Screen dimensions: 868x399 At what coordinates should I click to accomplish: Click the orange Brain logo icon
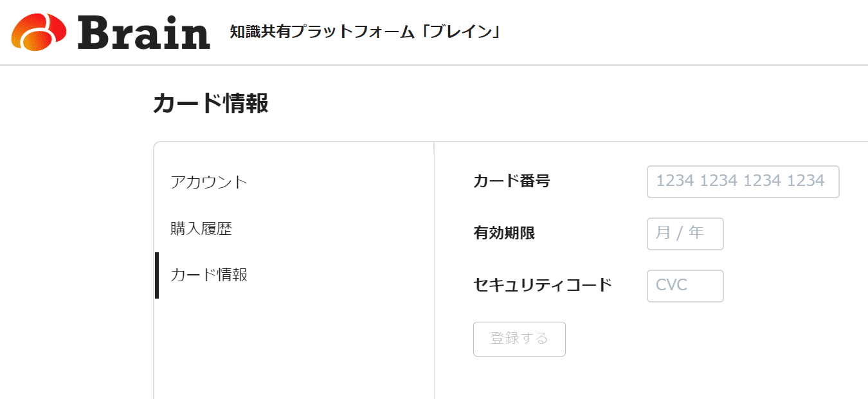click(39, 32)
